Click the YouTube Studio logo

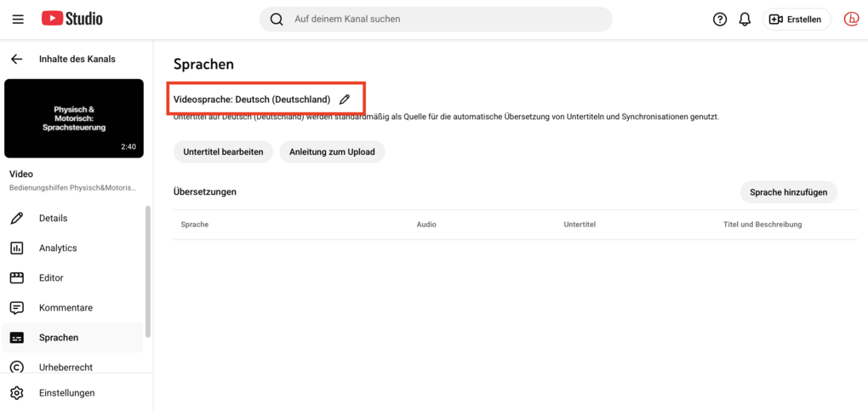[x=71, y=19]
